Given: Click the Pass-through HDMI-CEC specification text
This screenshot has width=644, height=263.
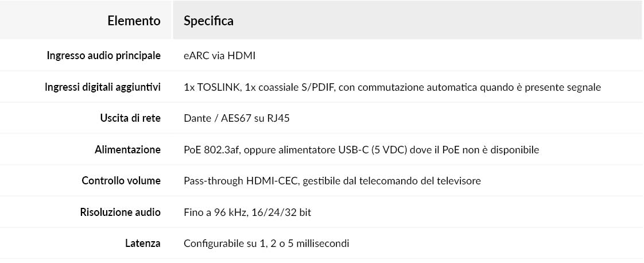Looking at the screenshot, I should click(332, 181).
